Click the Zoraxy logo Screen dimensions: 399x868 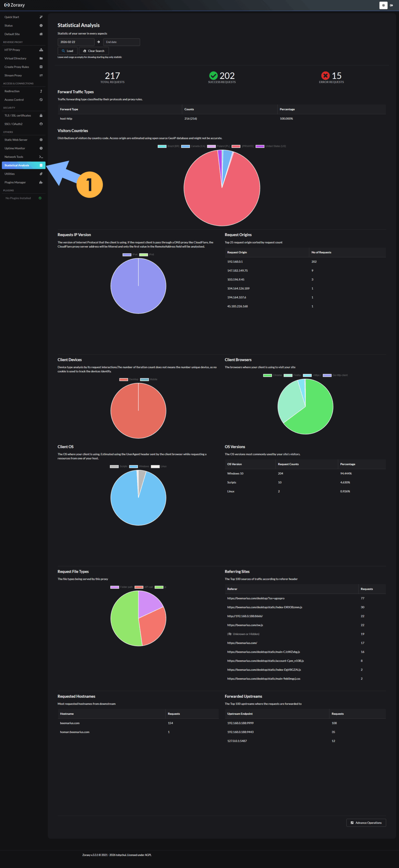click(15, 5)
